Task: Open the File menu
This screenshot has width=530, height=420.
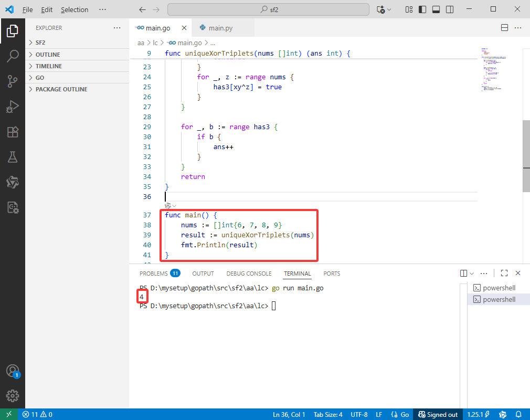Action: click(27, 10)
